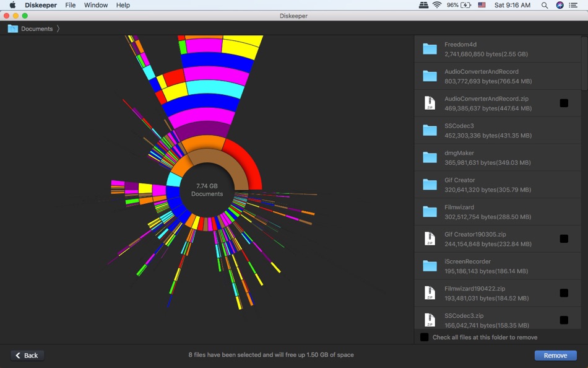Click the Remove button
588x368 pixels.
pyautogui.click(x=555, y=355)
